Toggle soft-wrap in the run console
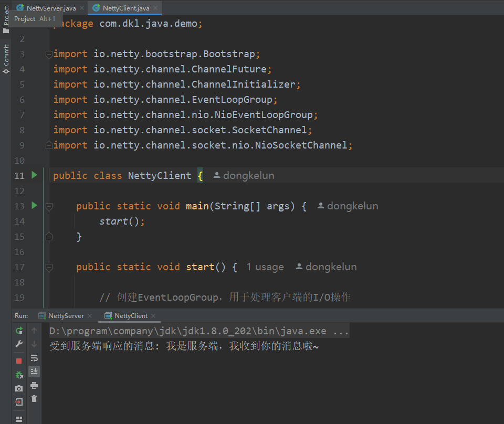The width and height of the screenshot is (504, 424). [34, 358]
